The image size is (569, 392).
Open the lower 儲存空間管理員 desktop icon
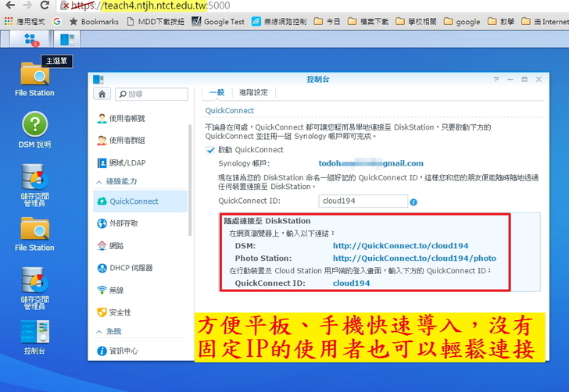click(34, 288)
